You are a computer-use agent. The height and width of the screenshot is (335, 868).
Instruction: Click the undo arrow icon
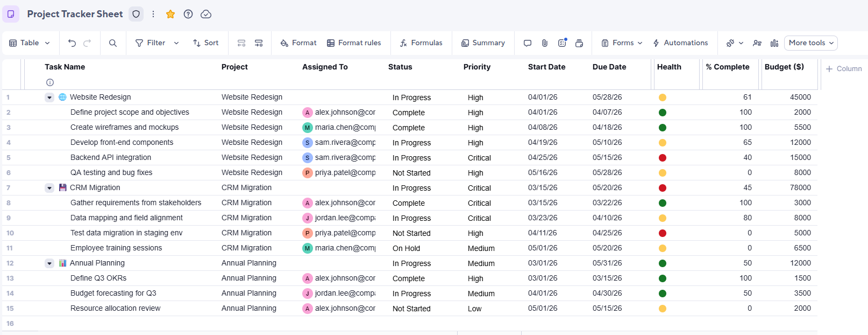72,43
